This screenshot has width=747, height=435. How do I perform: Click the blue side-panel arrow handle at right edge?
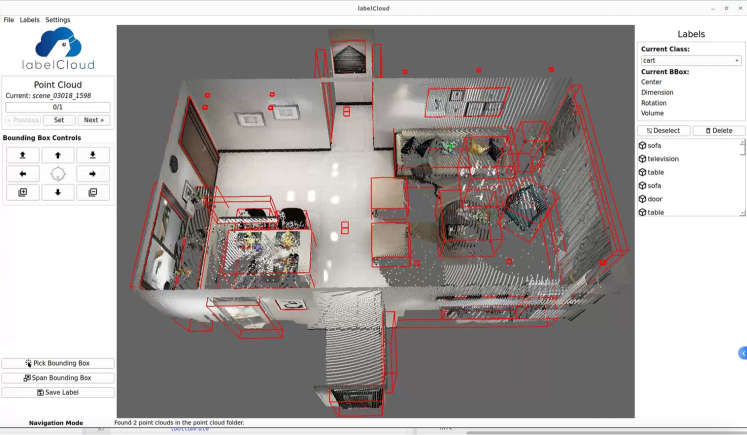[x=743, y=353]
